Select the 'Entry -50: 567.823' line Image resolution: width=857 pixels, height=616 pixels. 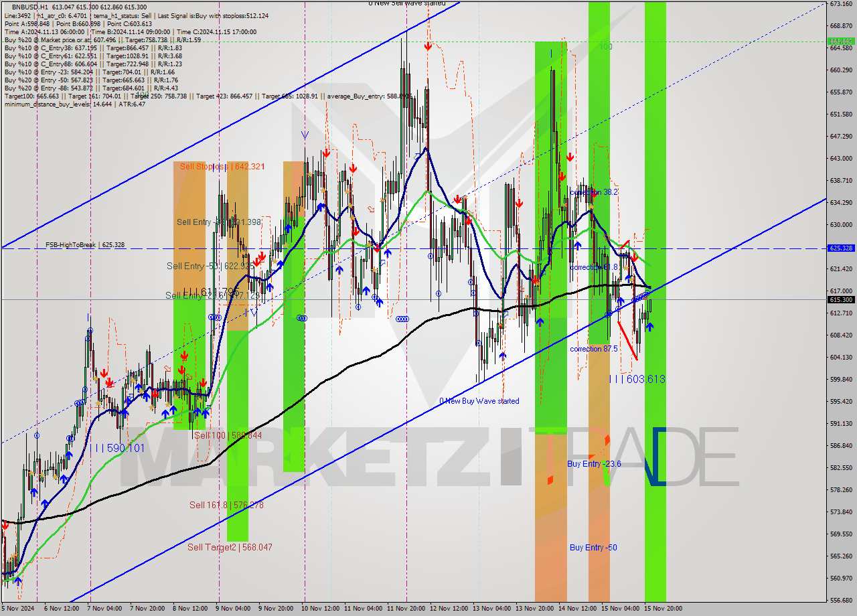coord(91,80)
